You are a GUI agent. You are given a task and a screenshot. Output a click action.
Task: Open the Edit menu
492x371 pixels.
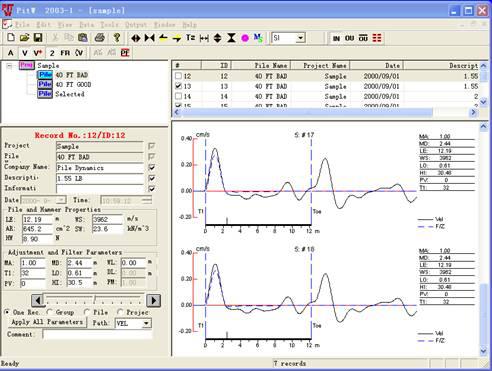click(43, 25)
